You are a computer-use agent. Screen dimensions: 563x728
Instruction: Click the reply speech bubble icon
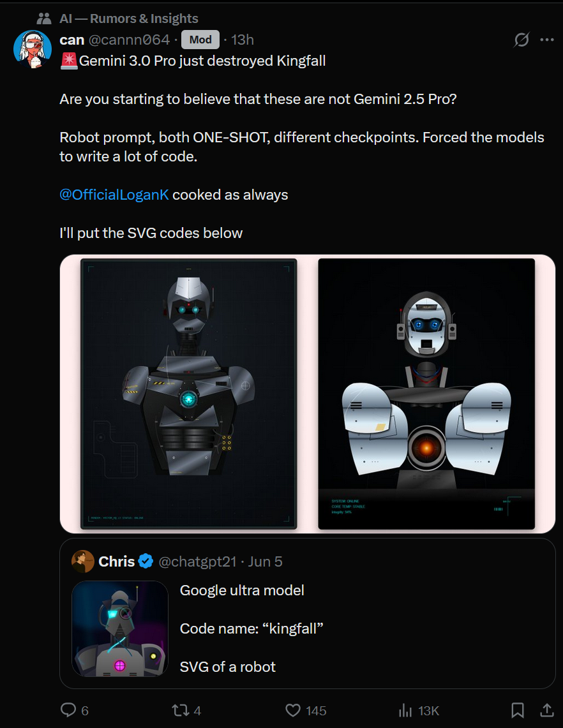coord(68,710)
